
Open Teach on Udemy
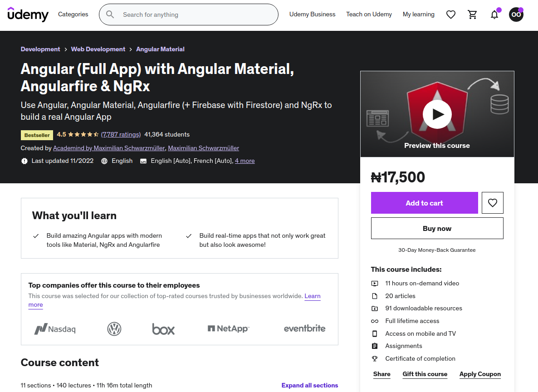(x=369, y=15)
